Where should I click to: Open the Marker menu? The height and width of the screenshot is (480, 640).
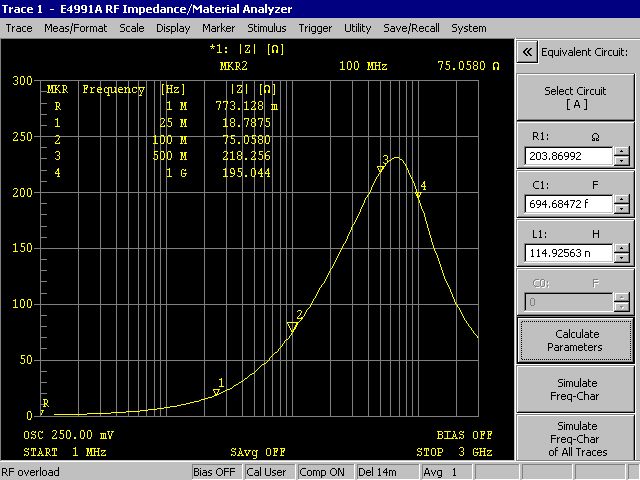pos(218,28)
